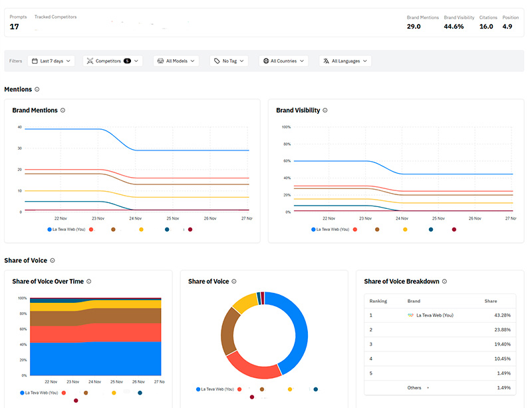This screenshot has height=408, width=532.
Task: Show info for Share of Voice Over Time
Action: 88,282
